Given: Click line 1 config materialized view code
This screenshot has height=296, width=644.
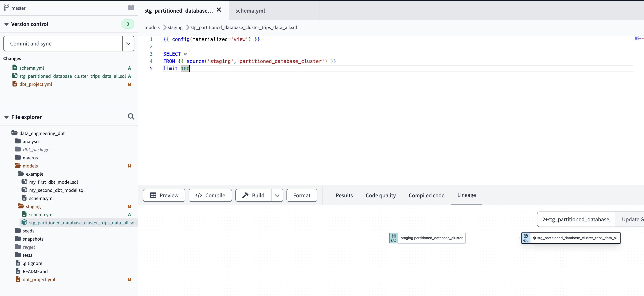Looking at the screenshot, I should click(x=212, y=39).
